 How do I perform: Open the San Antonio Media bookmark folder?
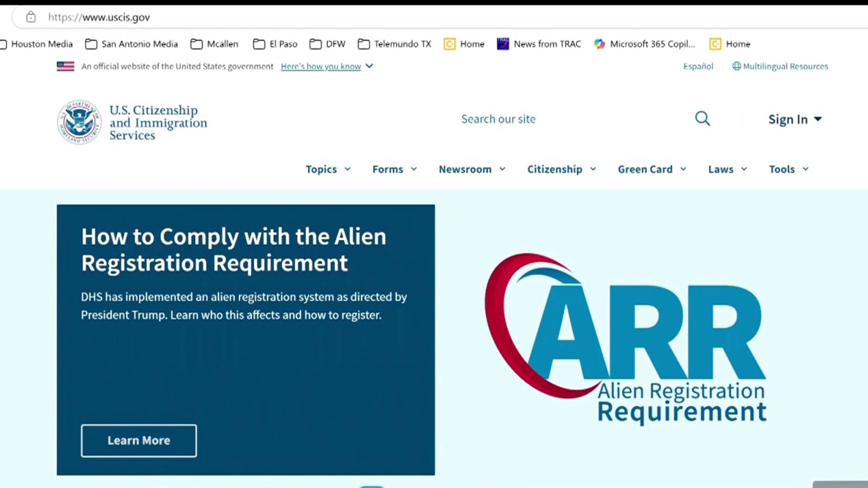132,44
